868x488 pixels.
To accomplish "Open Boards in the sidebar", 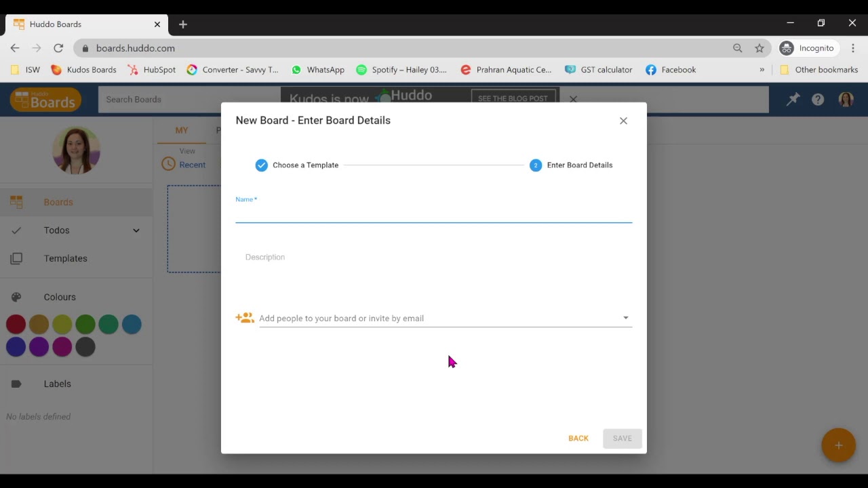I will coord(76,202).
